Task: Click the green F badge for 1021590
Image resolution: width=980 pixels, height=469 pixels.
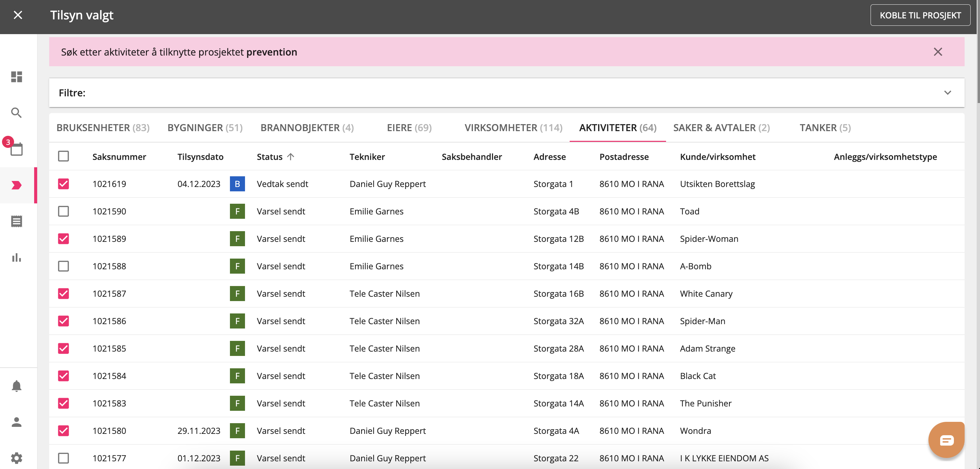Action: (237, 211)
